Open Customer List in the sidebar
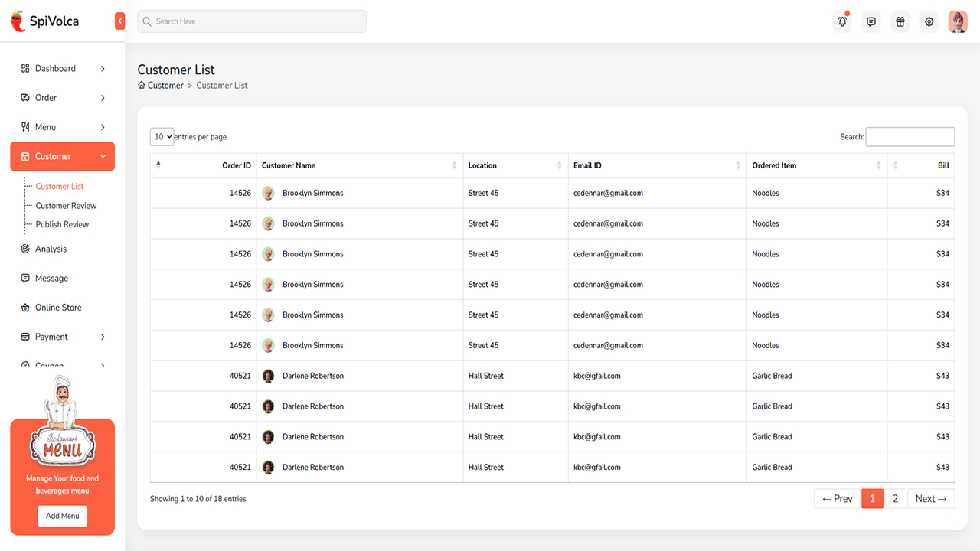This screenshot has height=551, width=980. [60, 186]
